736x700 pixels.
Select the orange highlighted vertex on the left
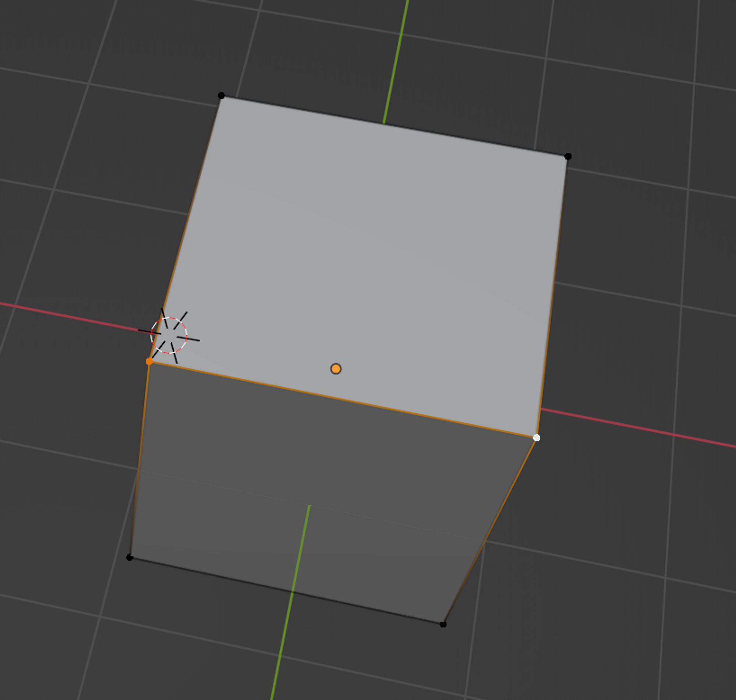(x=149, y=361)
